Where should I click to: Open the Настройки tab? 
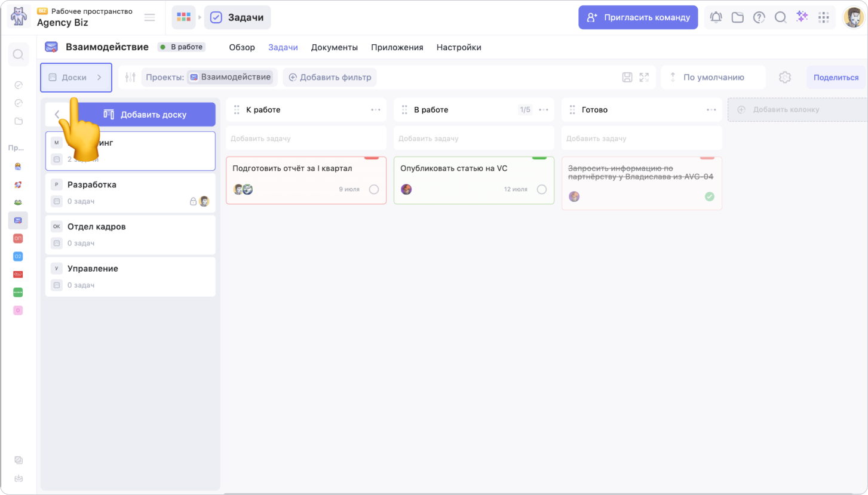[x=458, y=47]
